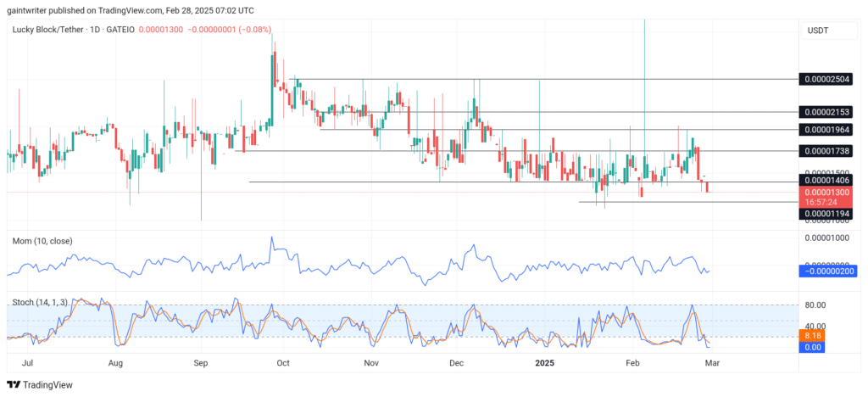Viewport: 868px width, 397px height.
Task: Click the 40.00 stochastic scale label
Action: tap(815, 326)
